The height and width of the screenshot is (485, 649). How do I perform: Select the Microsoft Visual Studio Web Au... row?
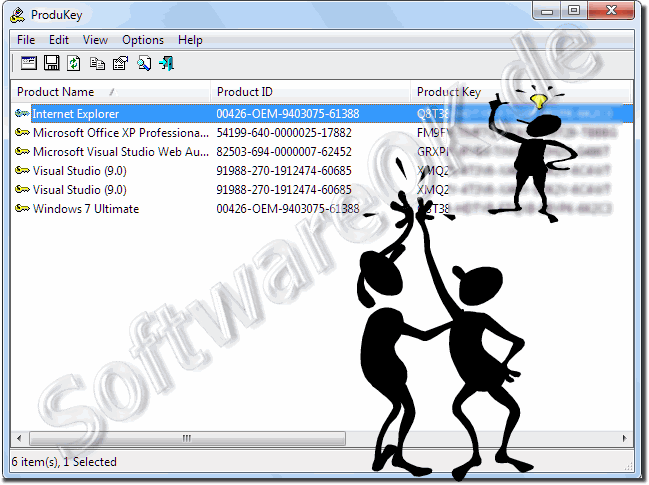click(x=322, y=151)
